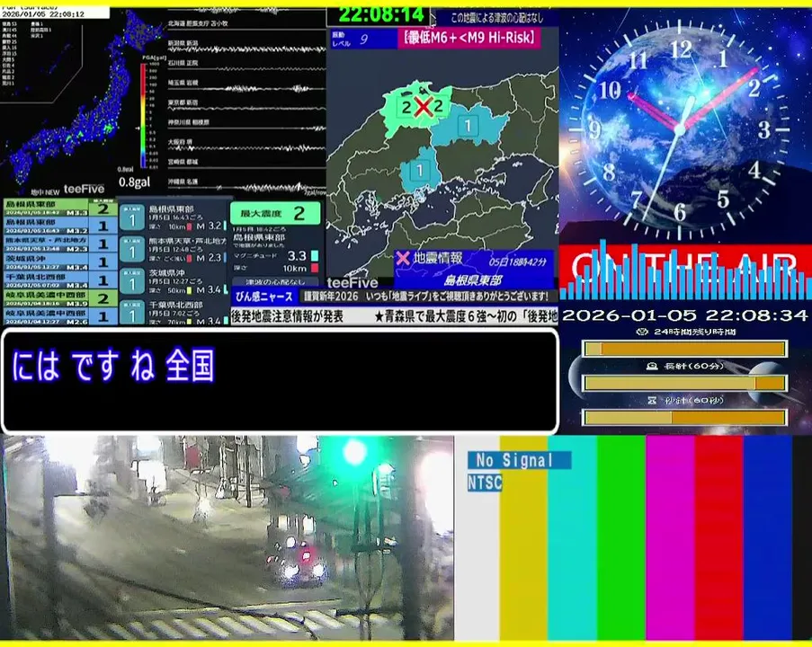The width and height of the screenshot is (812, 647).
Task: Click the intensity 2 badge left of epicenter X
Action: click(x=406, y=107)
